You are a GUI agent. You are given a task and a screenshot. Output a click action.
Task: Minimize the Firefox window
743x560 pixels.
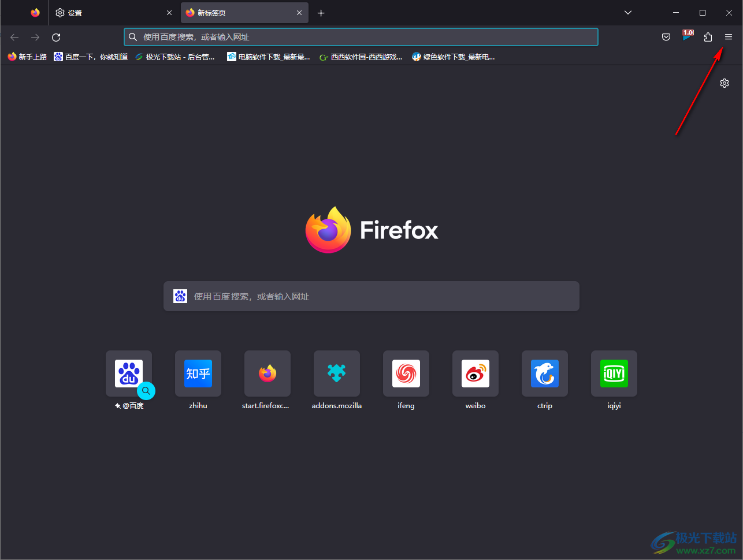676,13
